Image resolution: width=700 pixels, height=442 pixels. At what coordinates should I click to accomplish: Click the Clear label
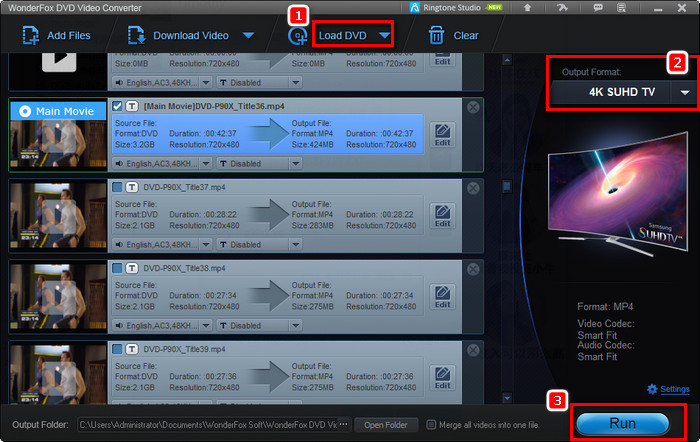(466, 36)
